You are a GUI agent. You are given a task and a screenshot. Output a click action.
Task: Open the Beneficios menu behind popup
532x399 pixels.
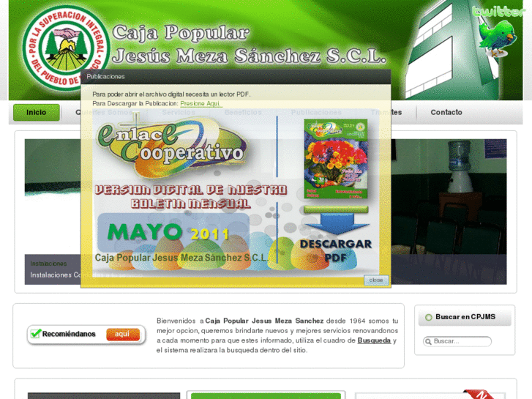pyautogui.click(x=243, y=113)
